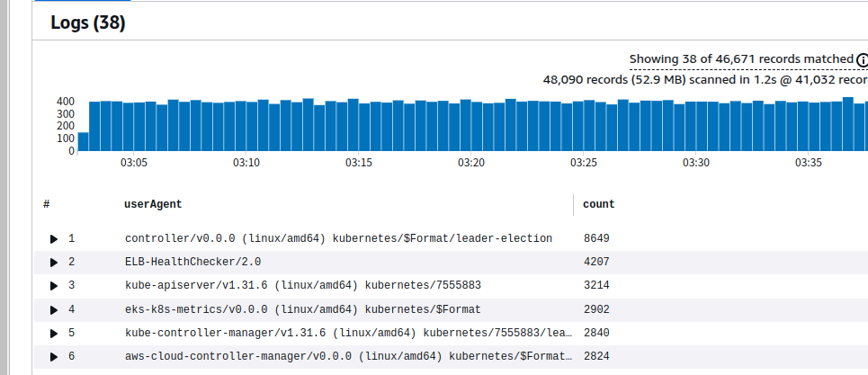Viewport: 868px width, 375px height.
Task: Expand log row 5 kube-controller-manager
Action: click(x=54, y=334)
